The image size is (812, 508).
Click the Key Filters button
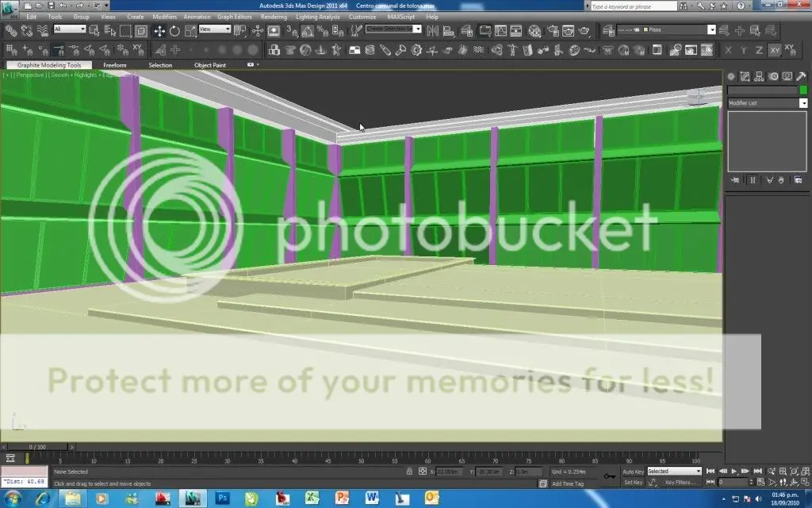pyautogui.click(x=680, y=483)
